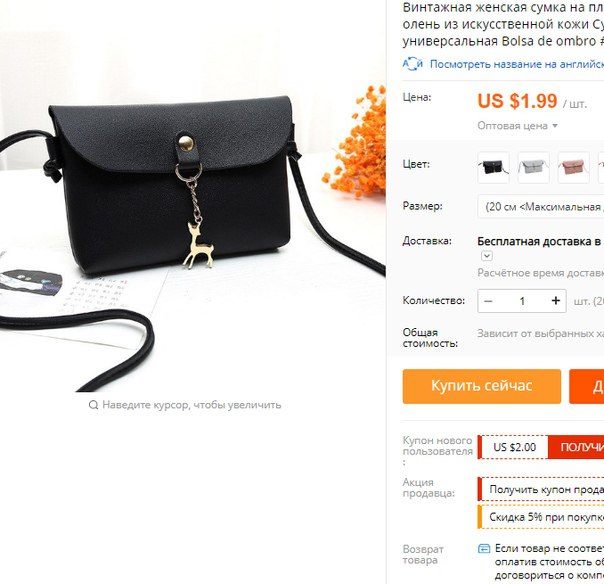Increase quantity with the plus button
Screen dimensions: 604x584
[555, 301]
